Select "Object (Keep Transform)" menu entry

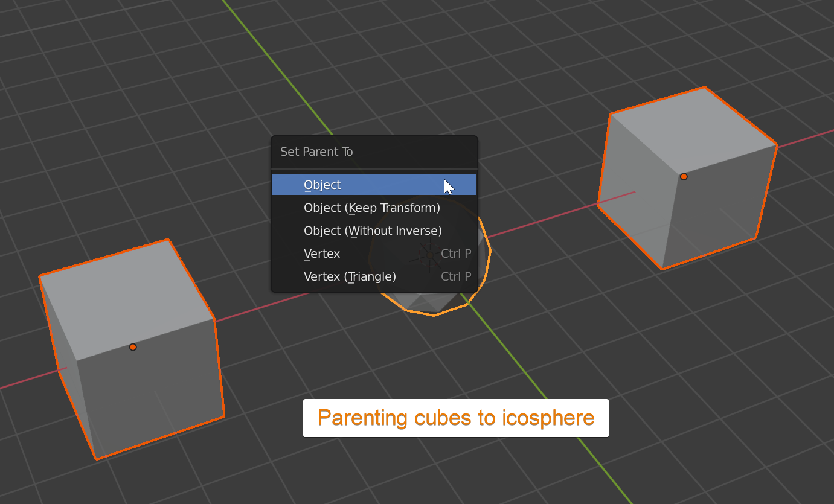pos(371,208)
